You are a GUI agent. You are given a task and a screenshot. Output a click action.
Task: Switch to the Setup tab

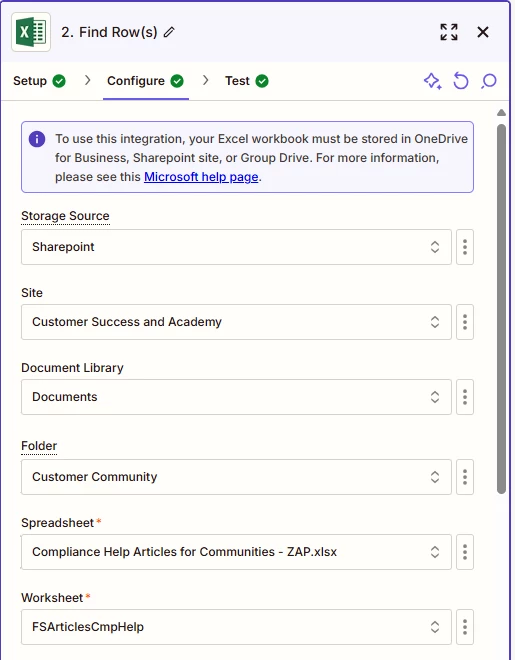tap(39, 81)
